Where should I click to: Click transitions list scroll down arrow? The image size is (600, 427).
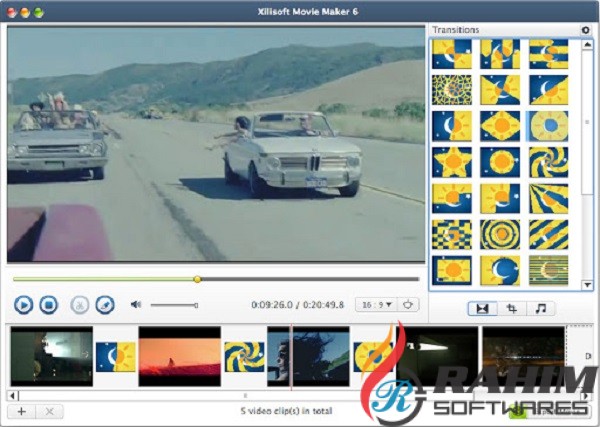tap(587, 285)
